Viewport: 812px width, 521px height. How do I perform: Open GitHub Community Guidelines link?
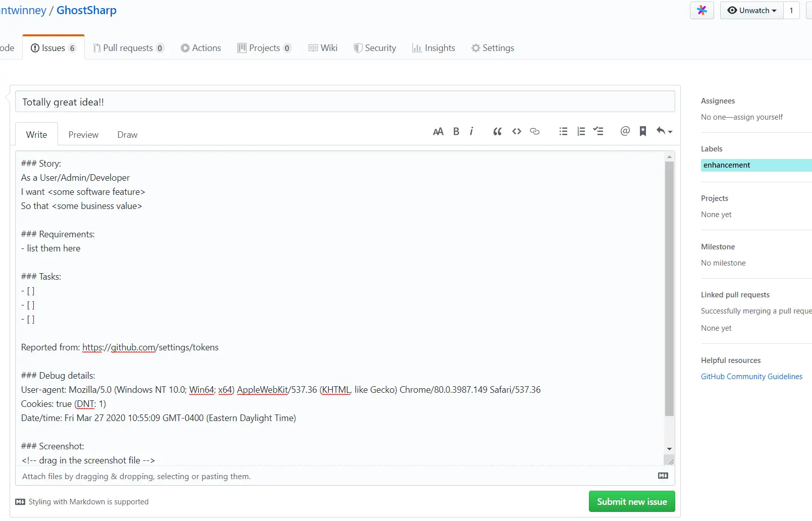click(751, 377)
